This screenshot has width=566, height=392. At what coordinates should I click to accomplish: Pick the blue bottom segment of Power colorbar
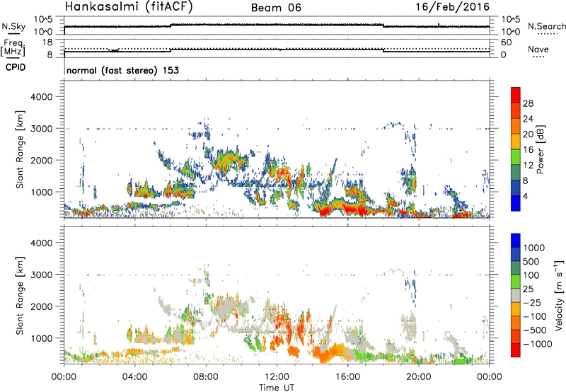tap(516, 204)
